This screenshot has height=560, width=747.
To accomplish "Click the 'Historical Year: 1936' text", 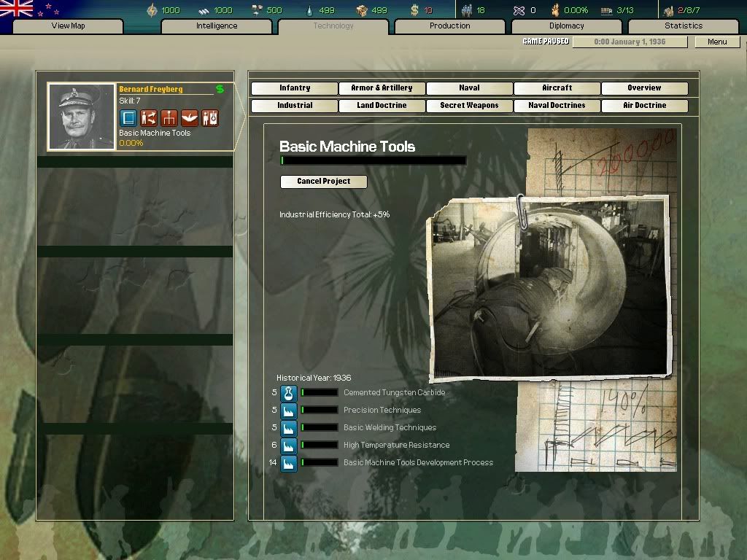I will pyautogui.click(x=314, y=378).
